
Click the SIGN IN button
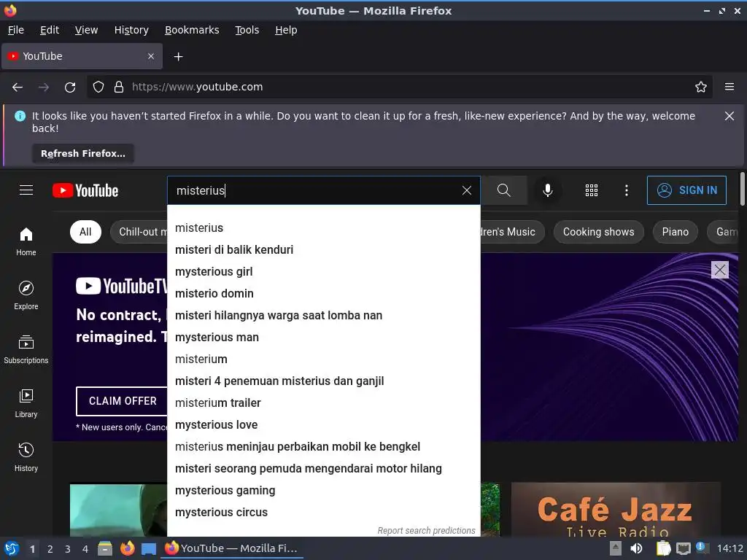(686, 190)
